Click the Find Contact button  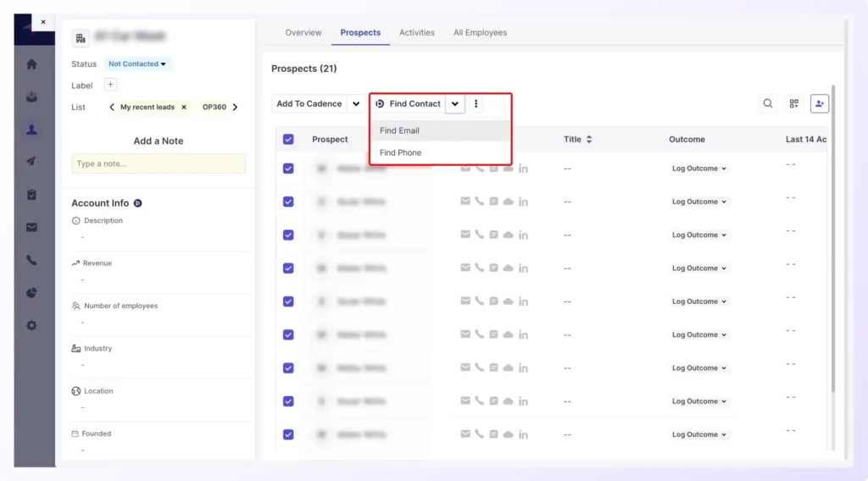[408, 103]
